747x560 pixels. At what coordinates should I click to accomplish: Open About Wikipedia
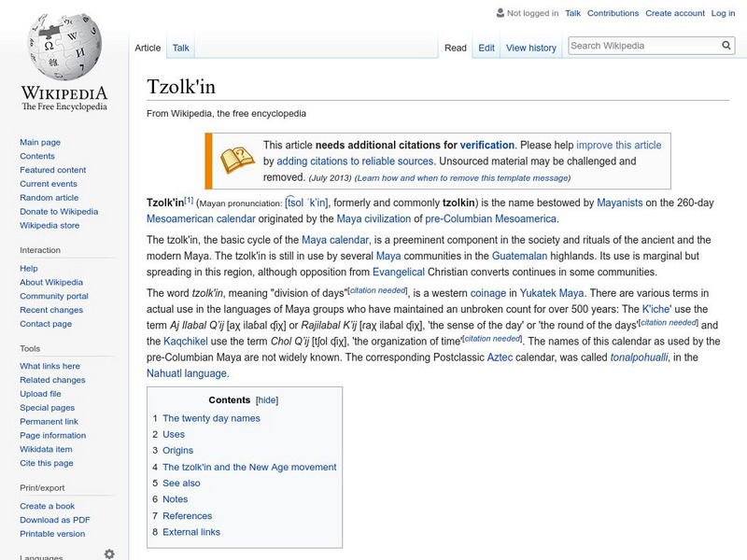[x=51, y=282]
